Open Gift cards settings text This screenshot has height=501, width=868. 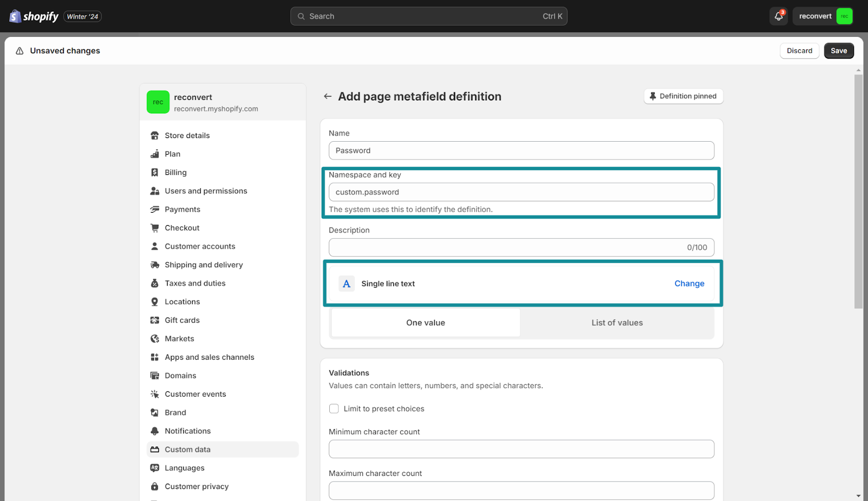[182, 320]
